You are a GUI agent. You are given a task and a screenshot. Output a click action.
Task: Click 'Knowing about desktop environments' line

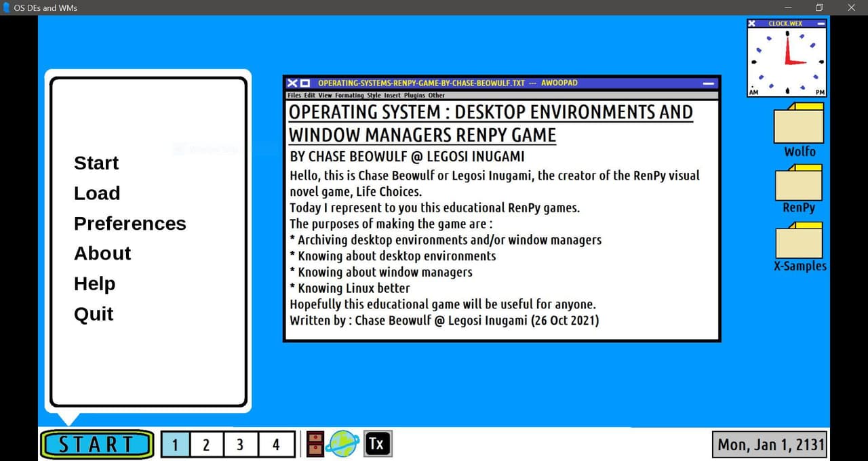coord(393,256)
